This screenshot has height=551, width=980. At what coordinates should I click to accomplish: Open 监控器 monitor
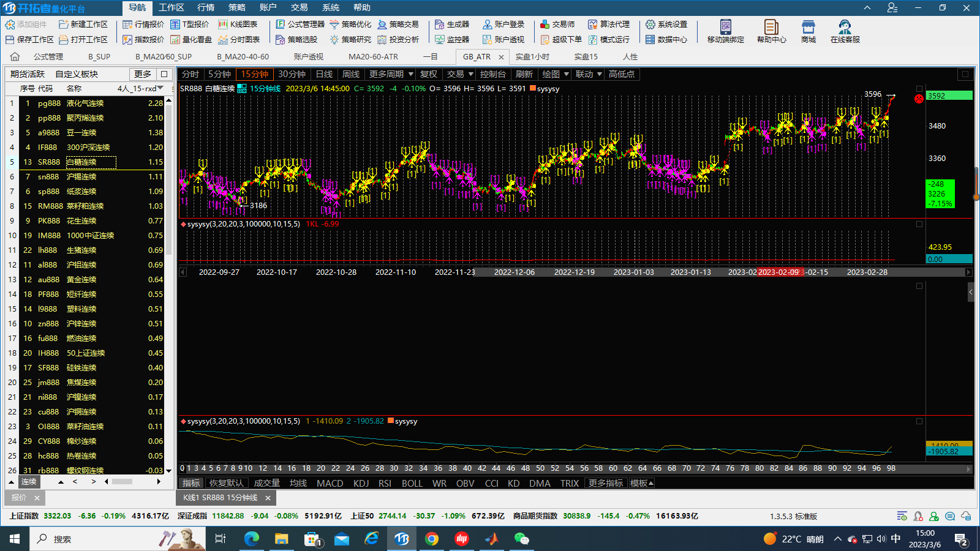tap(452, 39)
